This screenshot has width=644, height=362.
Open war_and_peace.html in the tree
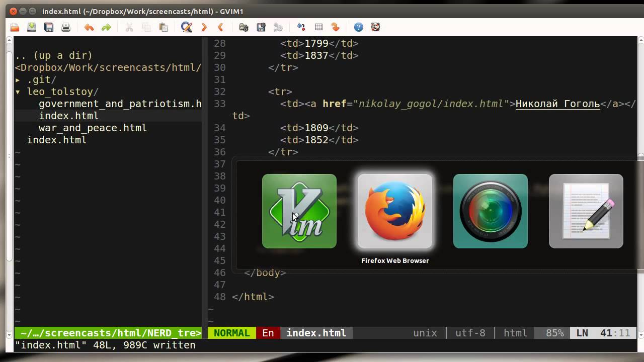(x=93, y=128)
